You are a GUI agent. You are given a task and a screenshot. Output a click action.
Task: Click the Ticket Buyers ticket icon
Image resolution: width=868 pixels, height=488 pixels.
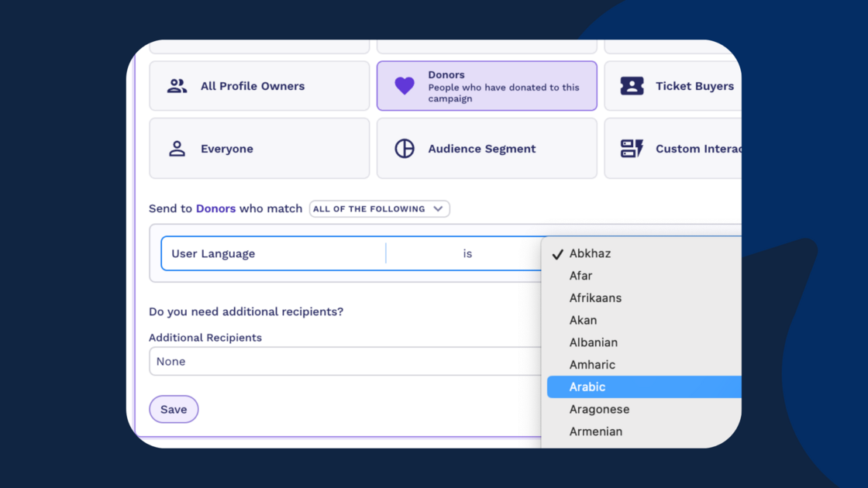632,86
